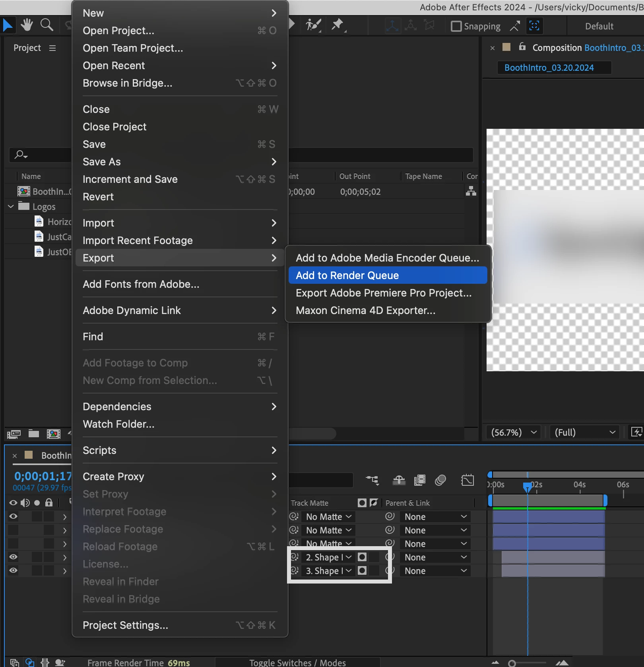The image size is (644, 667).
Task: Click the Composition panel label color swatch
Action: (506, 47)
